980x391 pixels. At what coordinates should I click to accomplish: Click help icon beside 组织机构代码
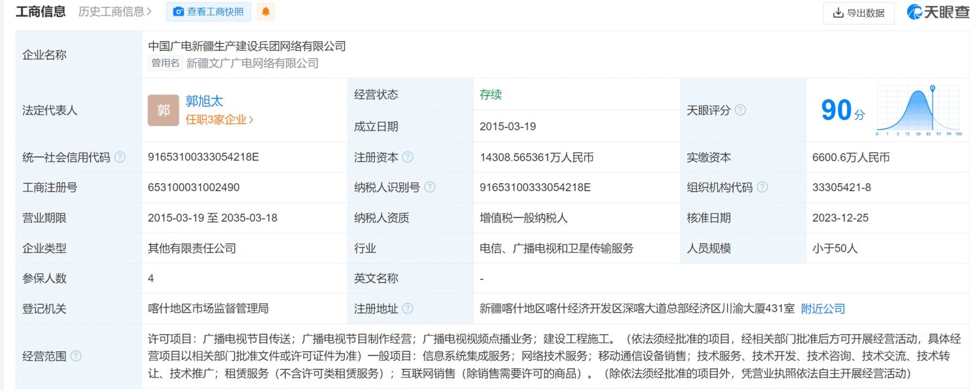coord(763,187)
